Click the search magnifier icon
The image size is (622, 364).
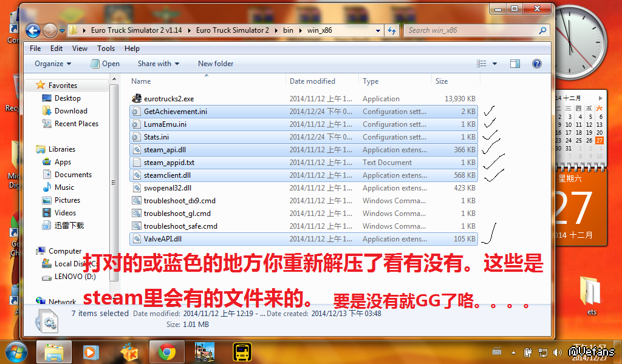pyautogui.click(x=542, y=30)
